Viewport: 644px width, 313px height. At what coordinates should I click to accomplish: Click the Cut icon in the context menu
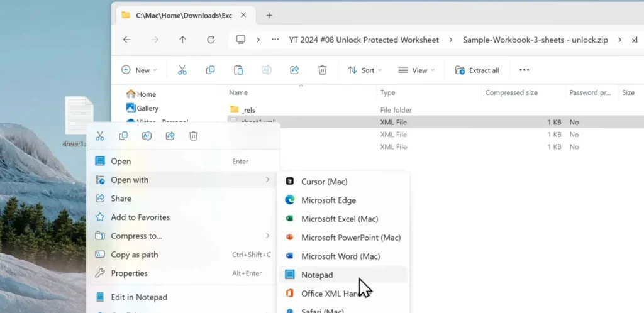pos(100,136)
